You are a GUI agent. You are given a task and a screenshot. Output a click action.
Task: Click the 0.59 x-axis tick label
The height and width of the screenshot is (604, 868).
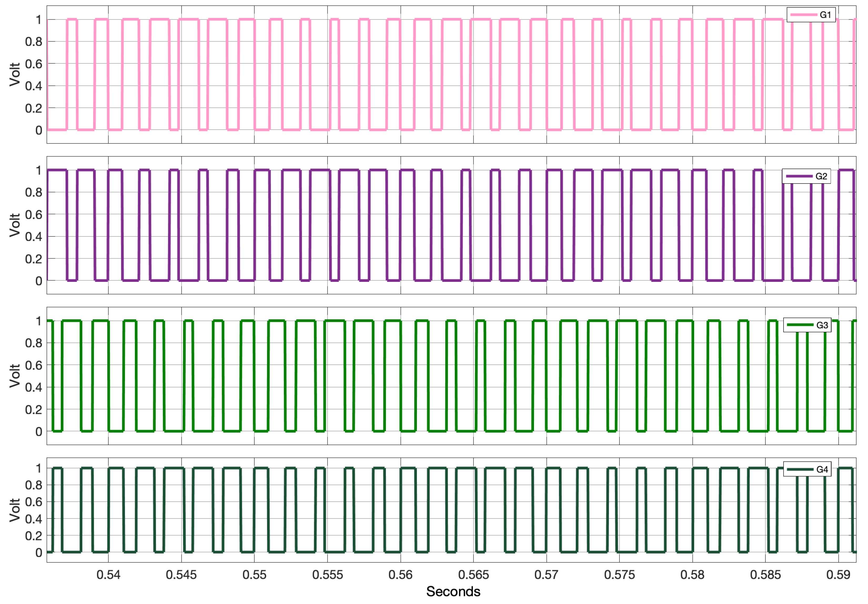pyautogui.click(x=838, y=575)
